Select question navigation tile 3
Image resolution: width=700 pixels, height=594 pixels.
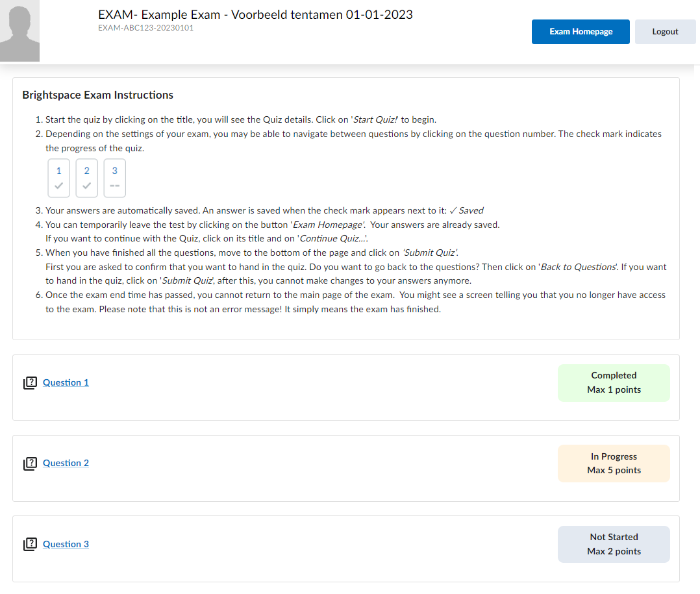(114, 177)
